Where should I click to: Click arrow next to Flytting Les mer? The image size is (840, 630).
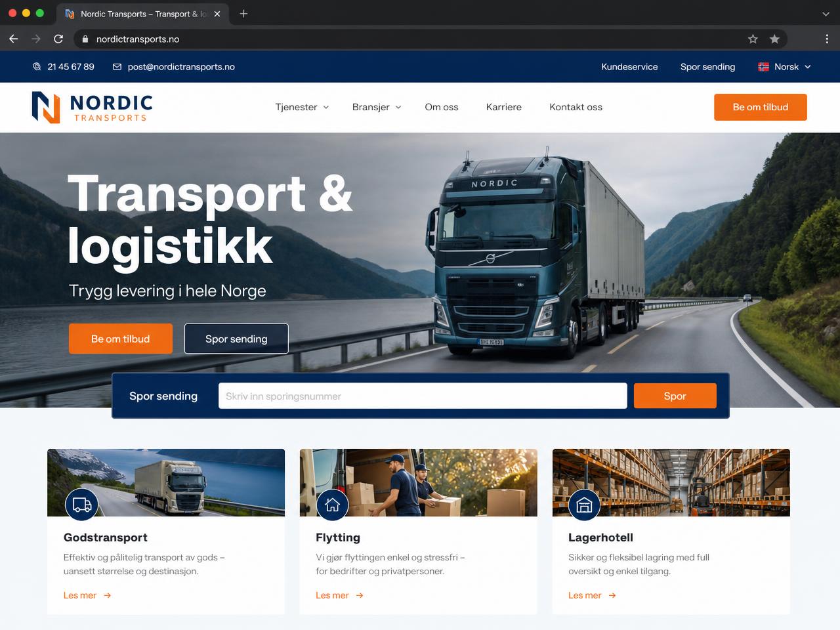(360, 595)
